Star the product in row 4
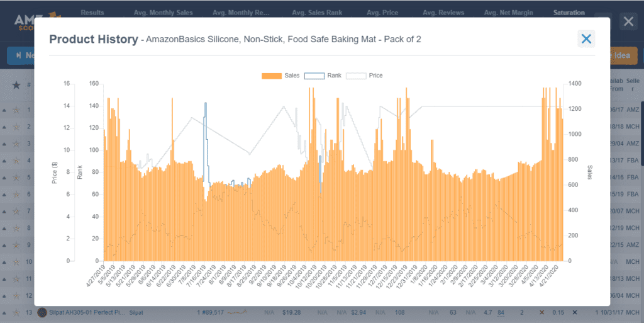This screenshot has height=323, width=644. (16, 161)
